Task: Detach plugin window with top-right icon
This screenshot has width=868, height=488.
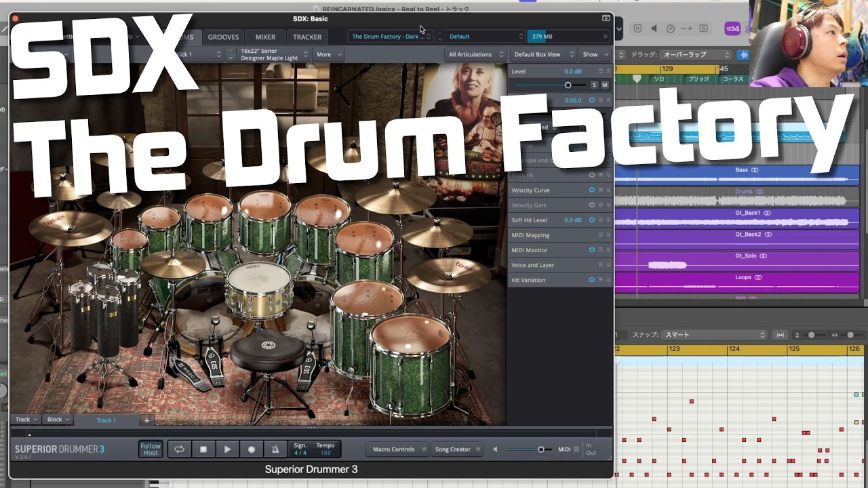Action: coord(606,18)
